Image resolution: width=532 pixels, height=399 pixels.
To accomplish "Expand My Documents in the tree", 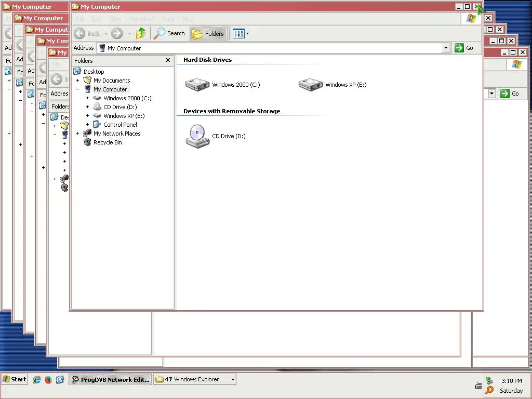I will (x=78, y=81).
